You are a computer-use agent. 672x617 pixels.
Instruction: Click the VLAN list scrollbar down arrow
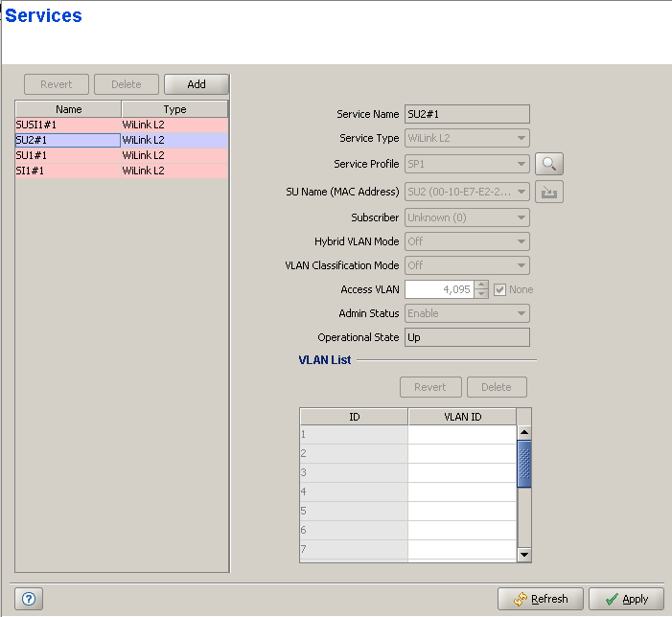click(524, 554)
